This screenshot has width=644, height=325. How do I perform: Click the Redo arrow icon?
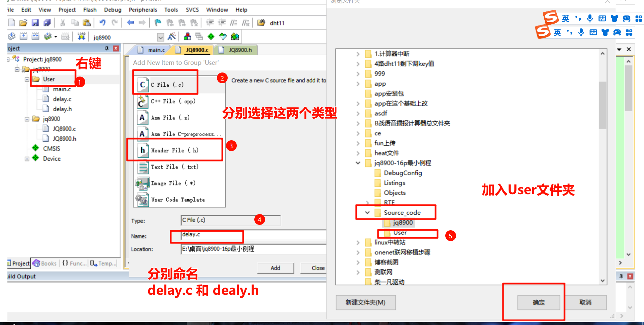[115, 23]
